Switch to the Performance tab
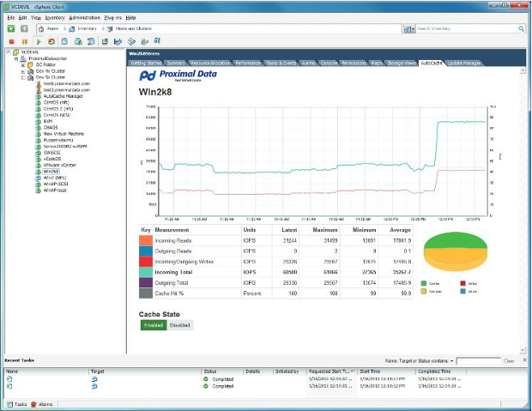The height and width of the screenshot is (411, 532). 247,63
